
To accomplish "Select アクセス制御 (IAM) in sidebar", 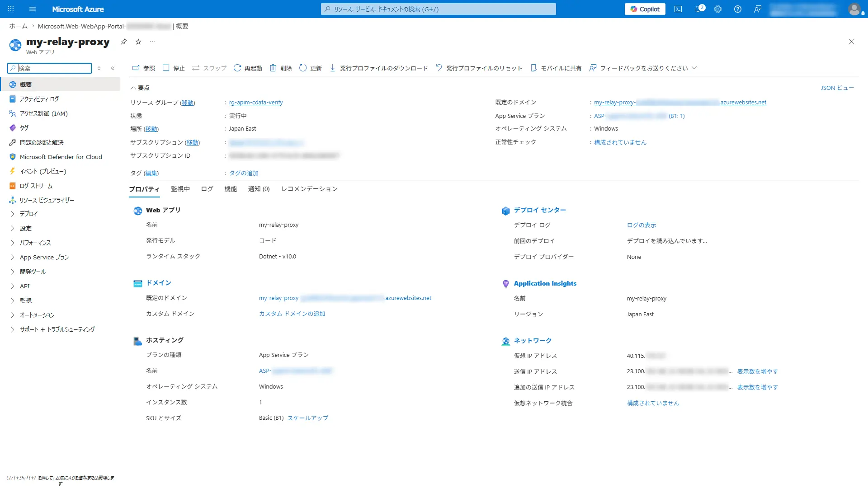I will coord(60,113).
